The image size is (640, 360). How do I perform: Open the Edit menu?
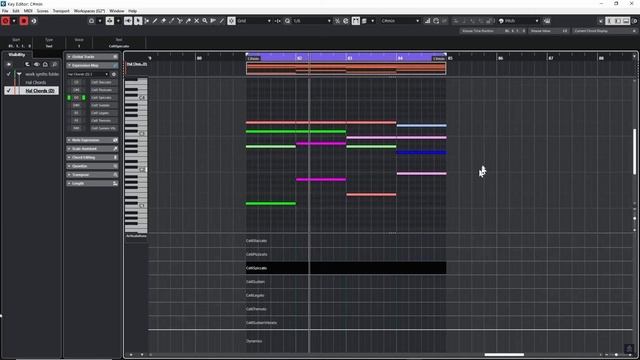tap(16, 11)
